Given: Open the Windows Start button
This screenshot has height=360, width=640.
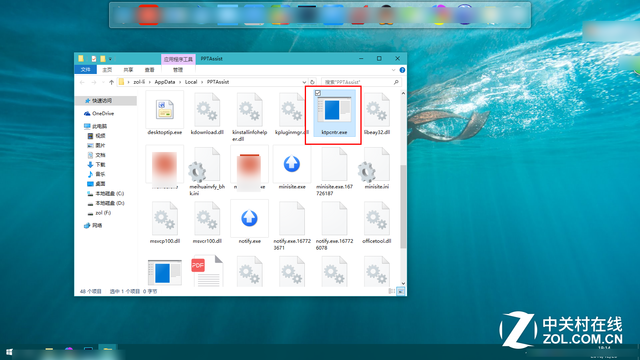Looking at the screenshot, I should [x=9, y=352].
